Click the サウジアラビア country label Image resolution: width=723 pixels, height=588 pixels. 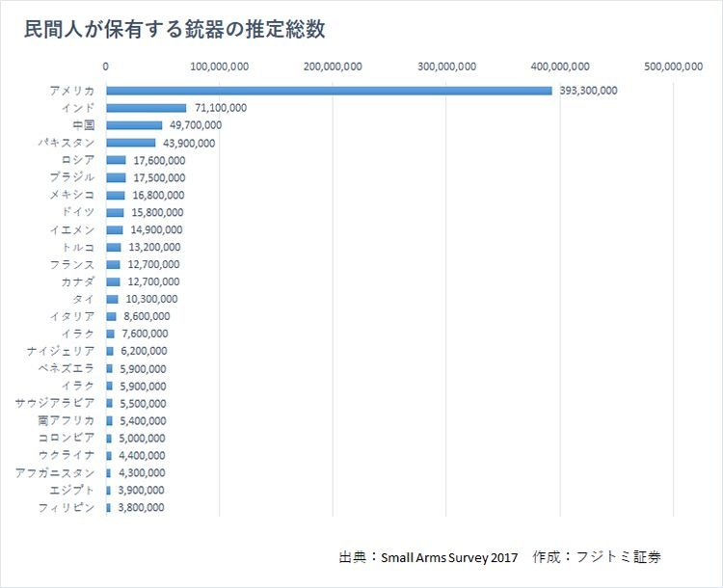(55, 403)
